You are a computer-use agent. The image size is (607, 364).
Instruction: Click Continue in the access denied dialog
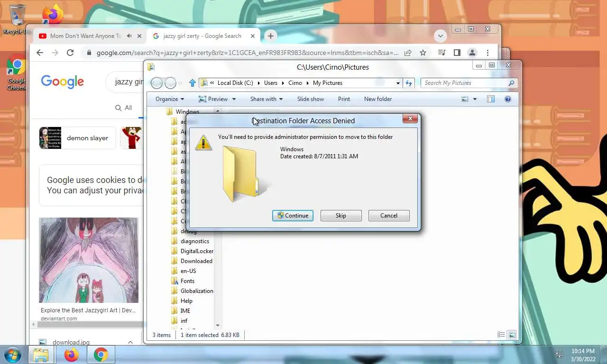(293, 216)
